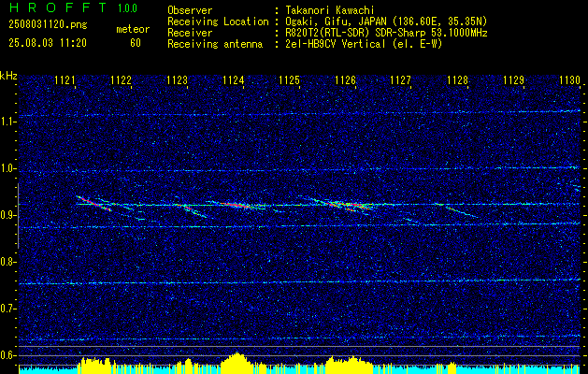Click the 1.1 kHz axis label
Image resolution: width=588 pixels, height=374 pixels.
coord(8,122)
